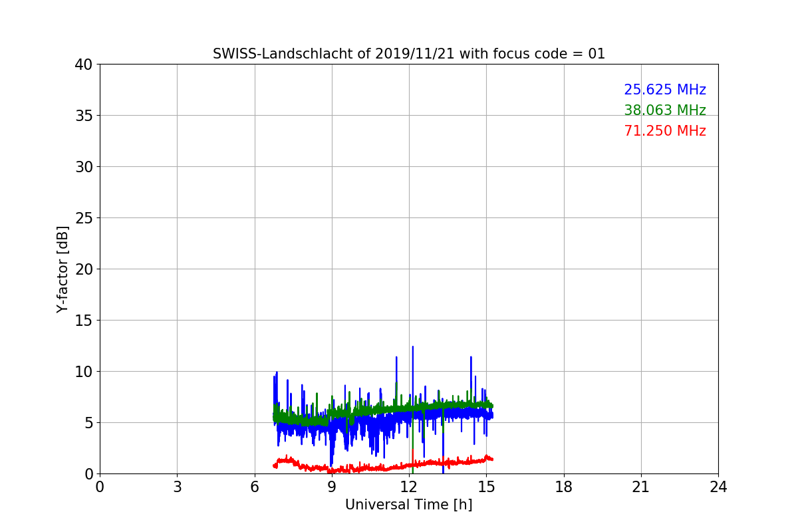Click the y-axis tick label 5
The image size is (798, 532).
click(89, 423)
